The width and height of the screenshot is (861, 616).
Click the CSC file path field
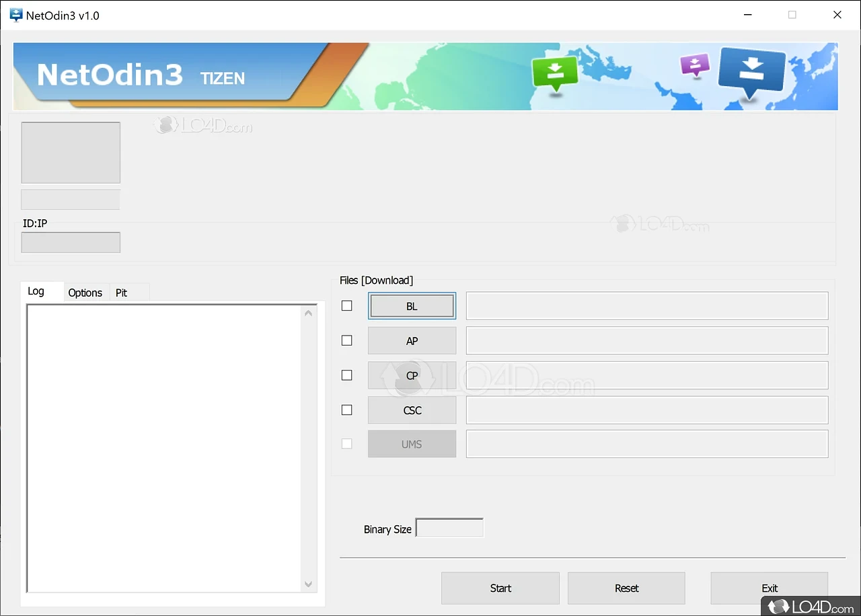point(647,410)
